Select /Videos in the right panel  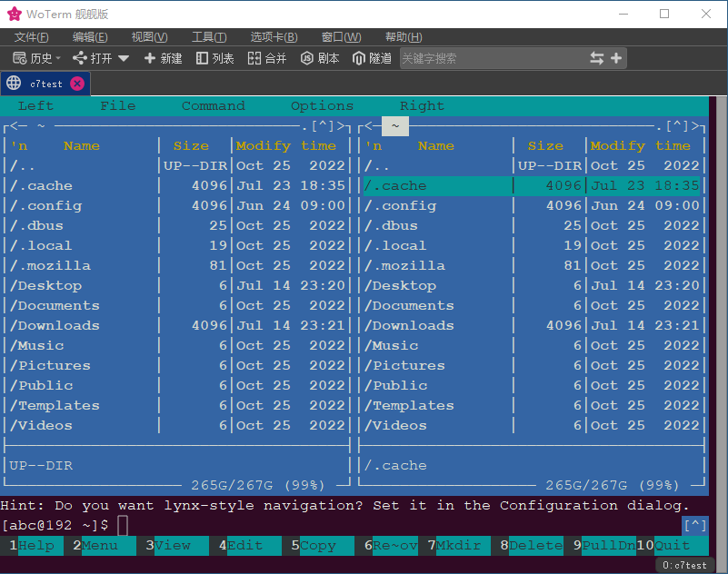[x=532, y=425]
